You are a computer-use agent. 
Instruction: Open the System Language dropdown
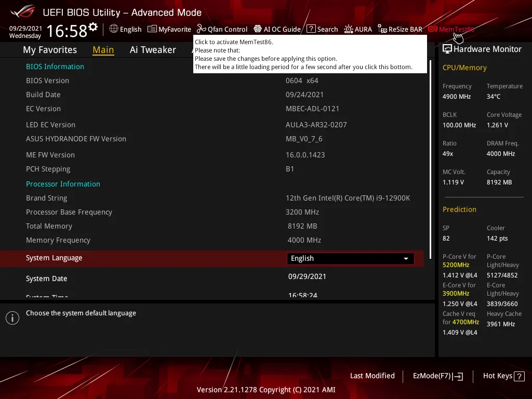(x=350, y=258)
